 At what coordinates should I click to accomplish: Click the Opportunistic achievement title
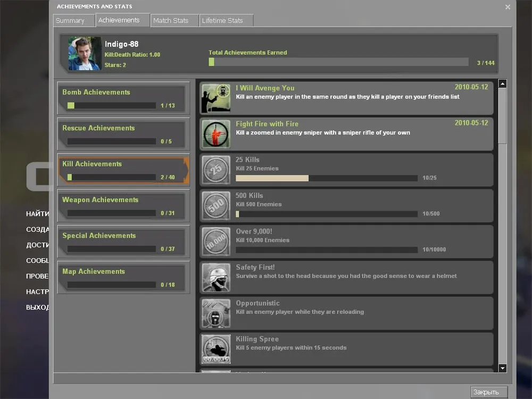[x=257, y=303]
